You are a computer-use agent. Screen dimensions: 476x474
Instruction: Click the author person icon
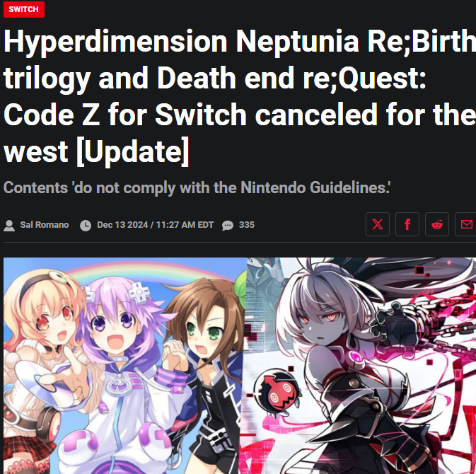9,225
